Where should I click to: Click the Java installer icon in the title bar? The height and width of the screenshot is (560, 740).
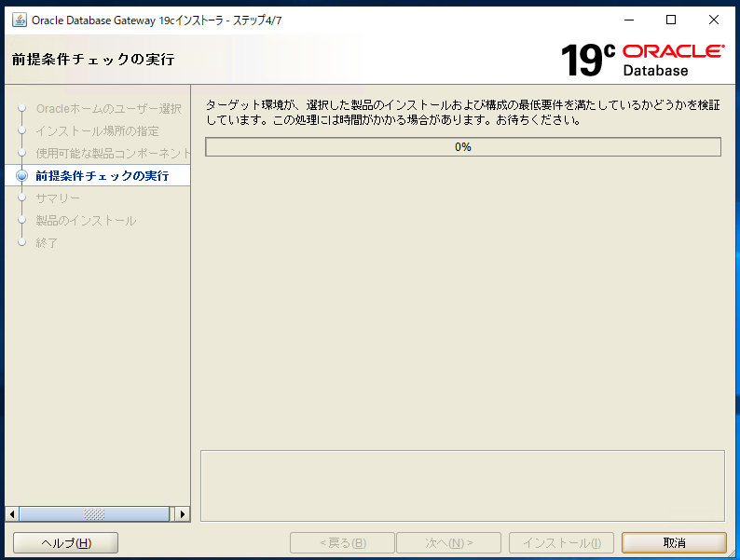click(x=20, y=20)
